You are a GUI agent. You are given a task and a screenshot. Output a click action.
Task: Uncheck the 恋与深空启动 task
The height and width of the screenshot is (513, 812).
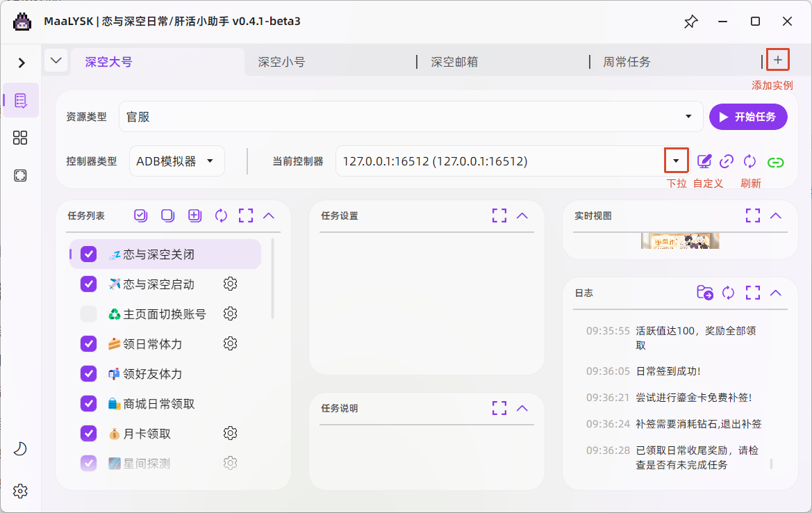tap(88, 284)
